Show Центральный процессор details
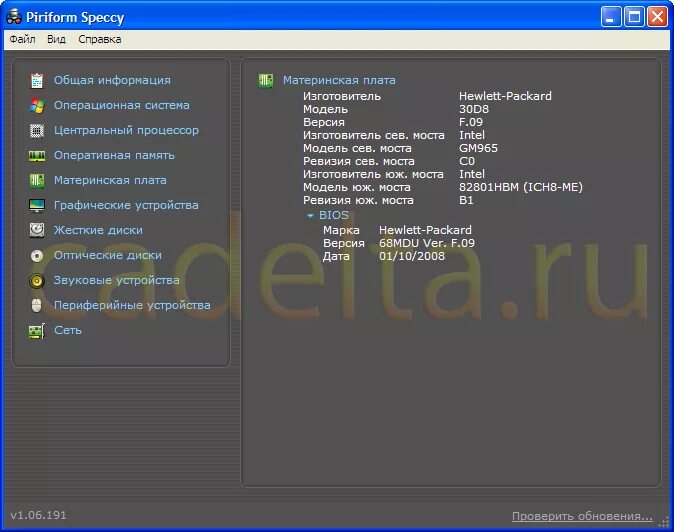Screen dimensions: 674x532 click(126, 130)
